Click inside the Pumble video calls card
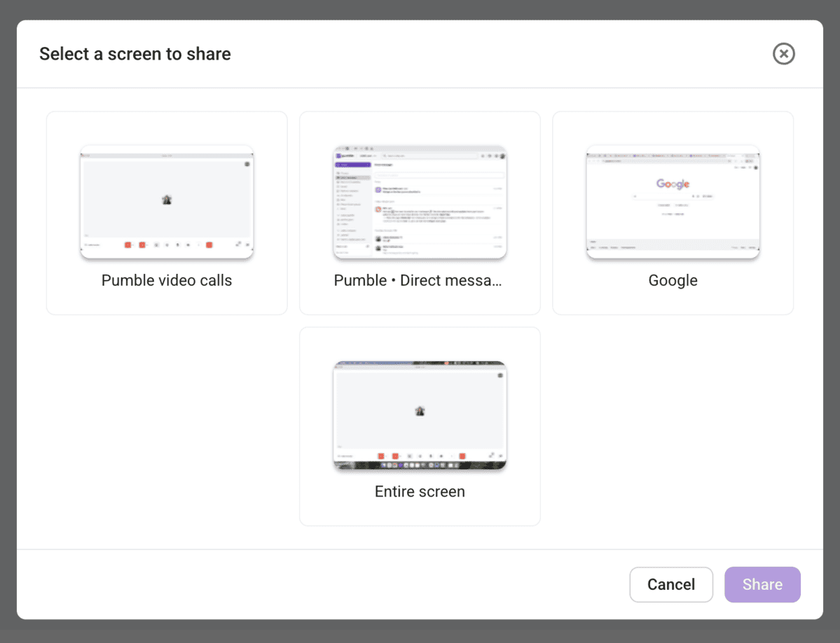840x643 pixels. click(x=166, y=212)
